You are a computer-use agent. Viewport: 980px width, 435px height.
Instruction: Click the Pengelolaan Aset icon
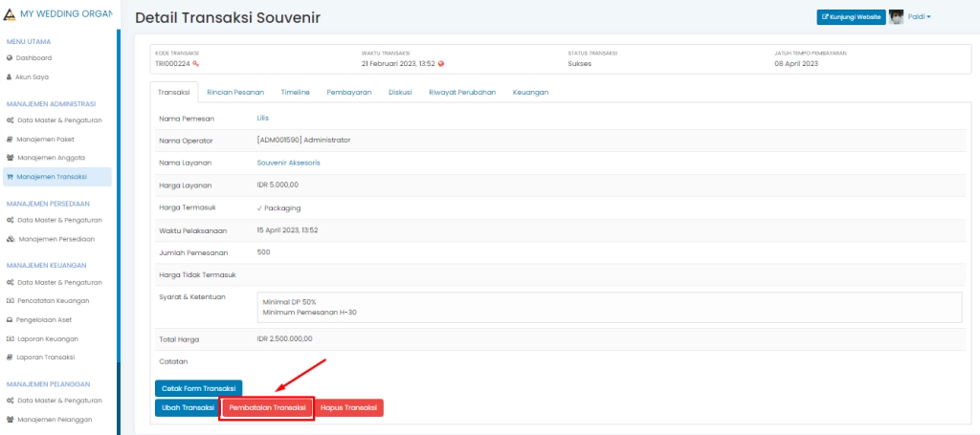[10, 320]
